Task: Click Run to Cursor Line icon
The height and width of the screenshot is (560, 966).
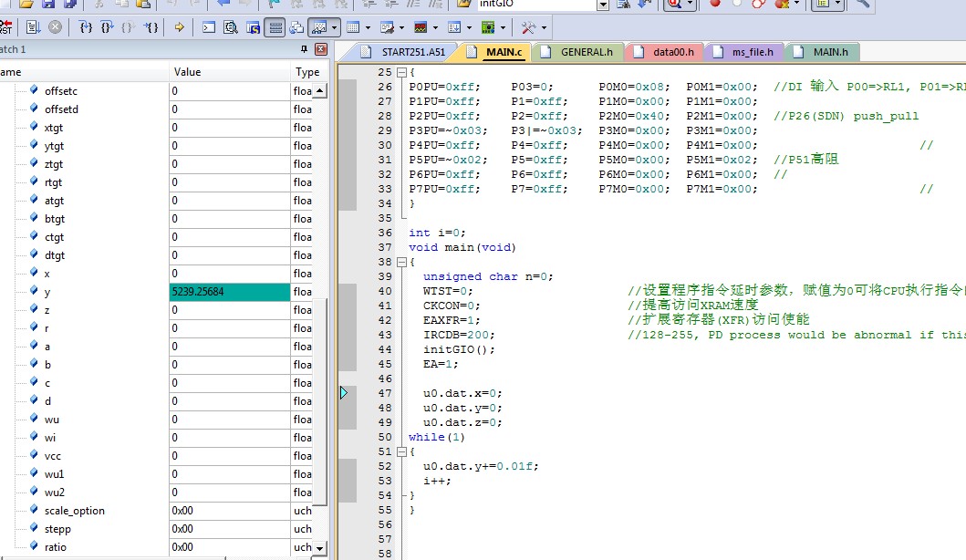Action: [151, 27]
